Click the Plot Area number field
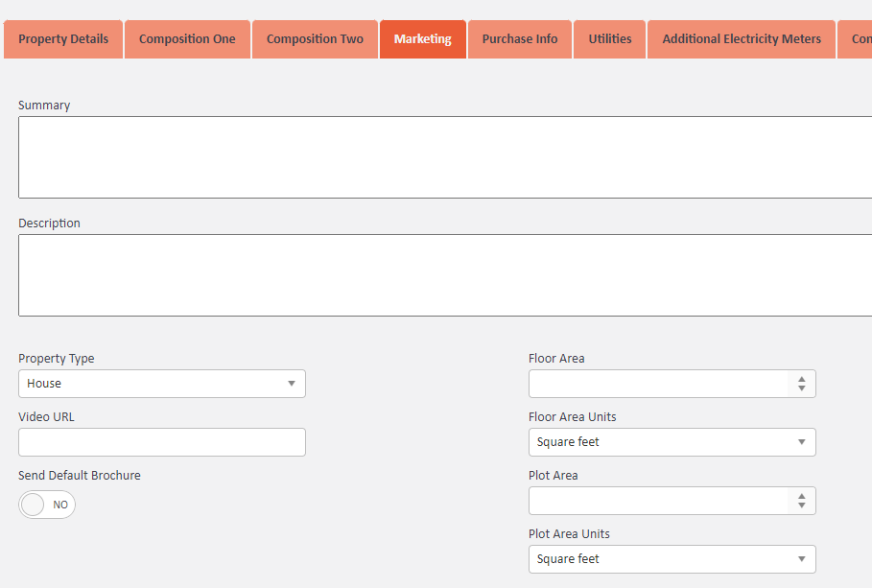 coord(658,501)
